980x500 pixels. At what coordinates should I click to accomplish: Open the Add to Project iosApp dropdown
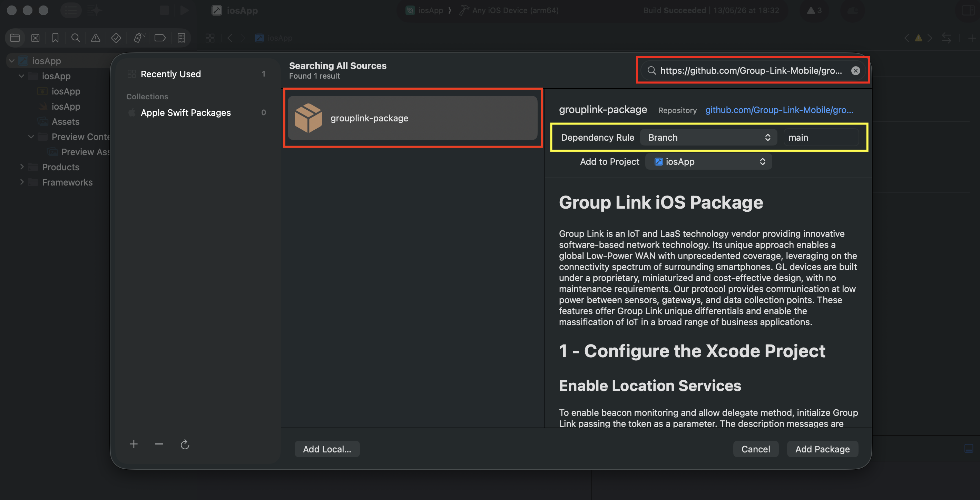708,162
